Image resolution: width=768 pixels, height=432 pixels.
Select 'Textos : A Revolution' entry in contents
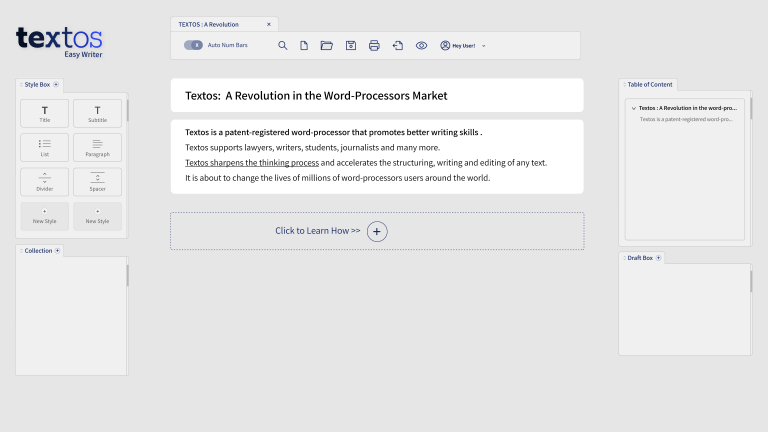[x=688, y=108]
